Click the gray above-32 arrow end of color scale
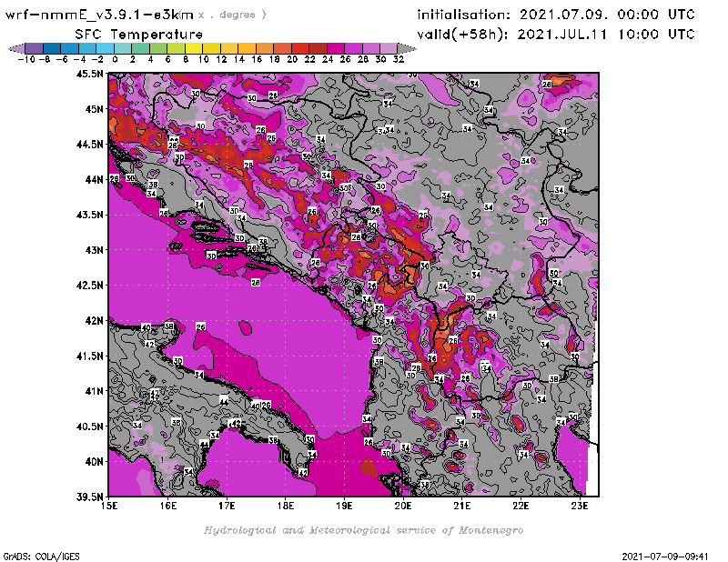728x562 pixels. point(407,48)
